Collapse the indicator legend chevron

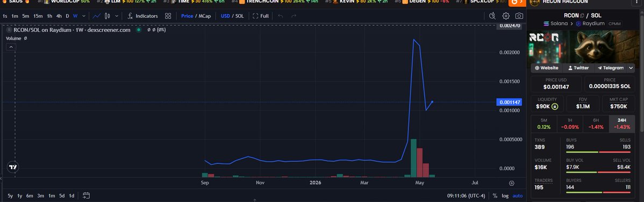pos(11,47)
